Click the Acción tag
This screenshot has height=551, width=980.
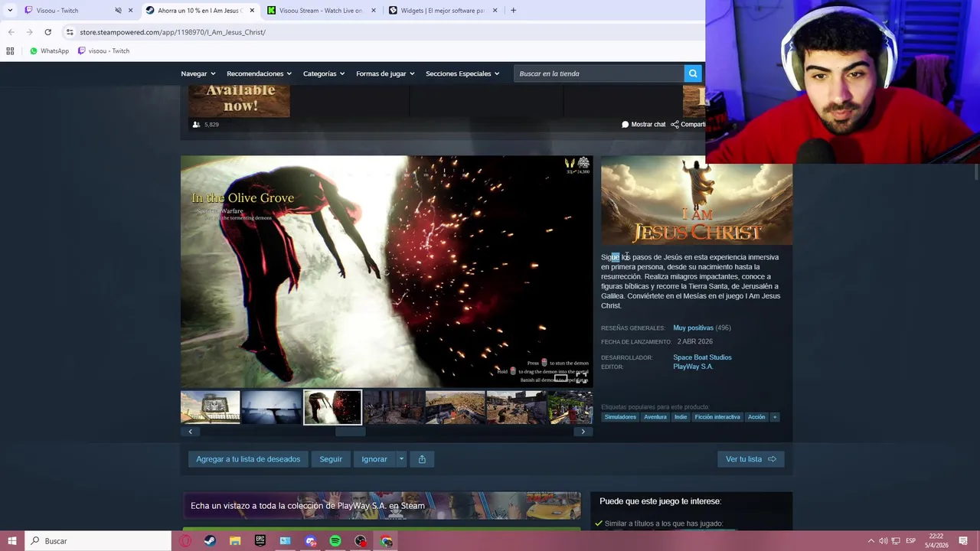click(x=756, y=417)
